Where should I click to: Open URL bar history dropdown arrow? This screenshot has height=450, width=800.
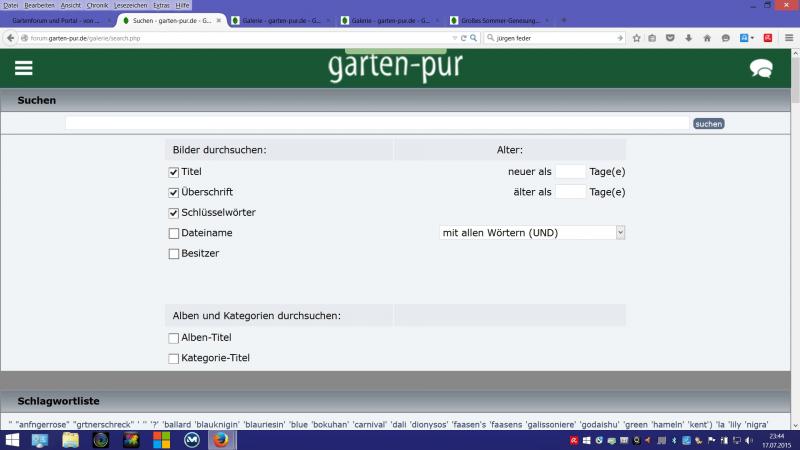(x=453, y=38)
